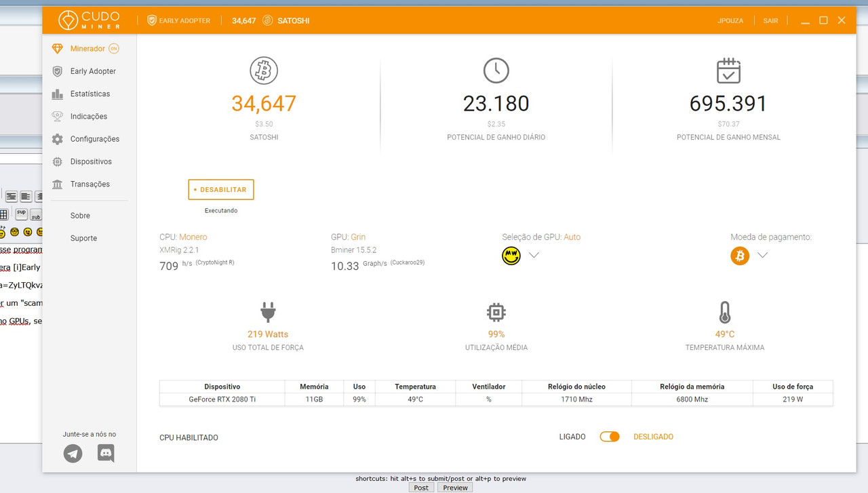Expand the Moeda de pagamento dropdown arrow
The width and height of the screenshot is (868, 493).
(763, 256)
